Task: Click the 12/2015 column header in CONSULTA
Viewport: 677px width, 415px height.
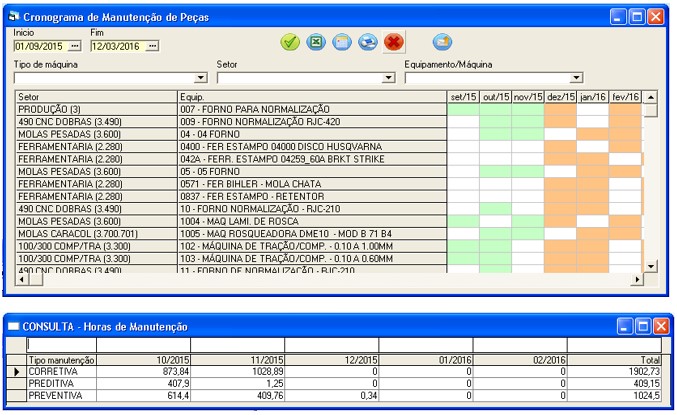Action: [332, 360]
